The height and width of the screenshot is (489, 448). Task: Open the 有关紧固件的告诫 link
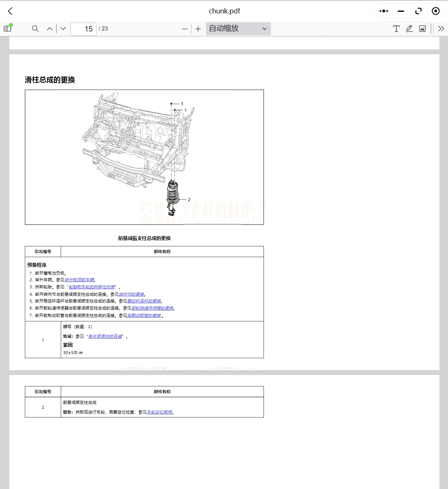tap(105, 336)
